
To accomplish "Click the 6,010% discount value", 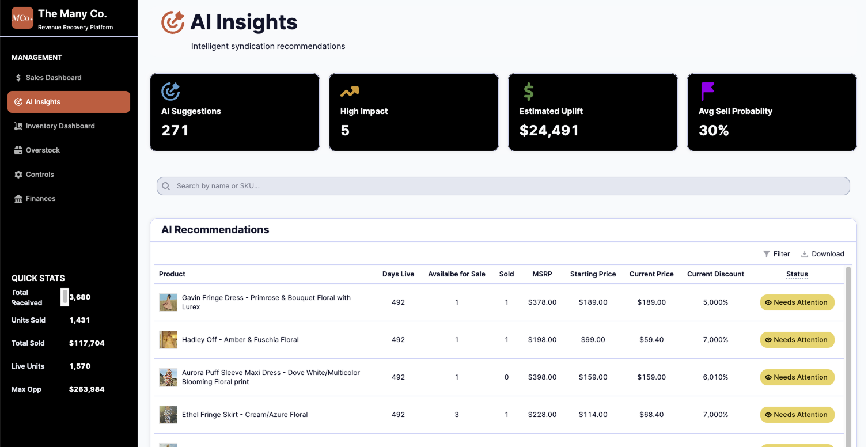I will pyautogui.click(x=715, y=377).
